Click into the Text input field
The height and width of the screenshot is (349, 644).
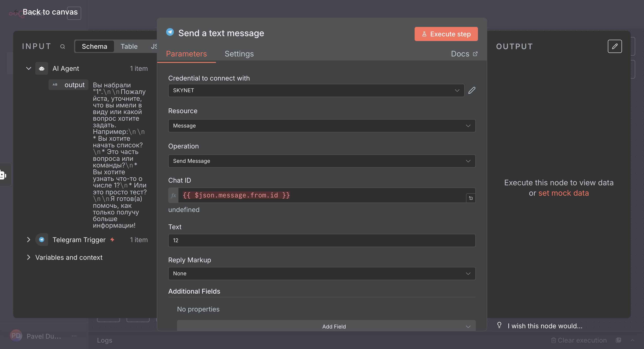(x=322, y=240)
